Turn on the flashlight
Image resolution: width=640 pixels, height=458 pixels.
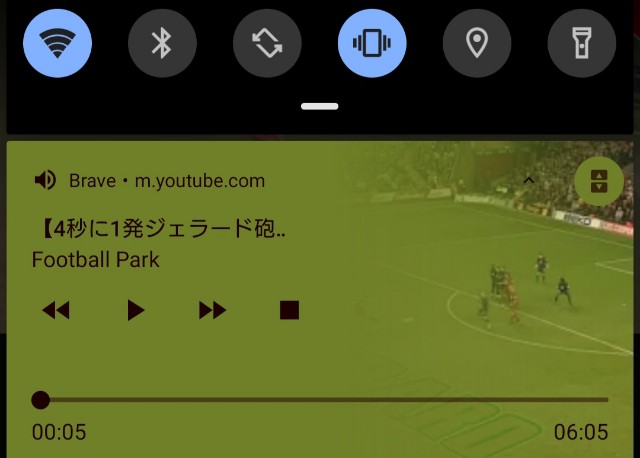[x=582, y=43]
